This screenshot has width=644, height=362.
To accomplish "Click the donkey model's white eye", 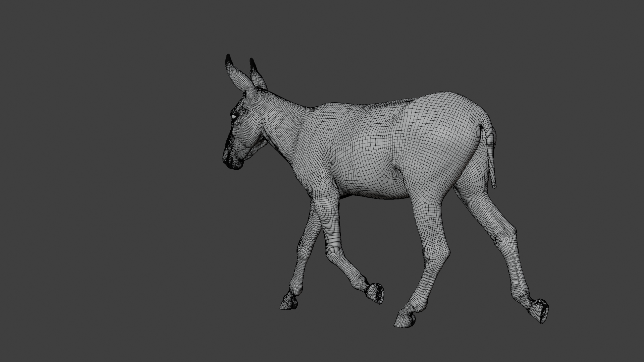I will coord(233,116).
